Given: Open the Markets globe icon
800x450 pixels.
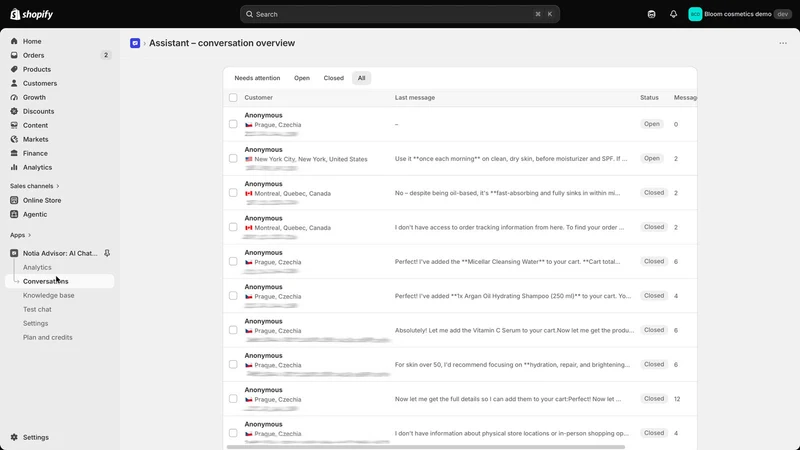Looking at the screenshot, I should (x=14, y=139).
